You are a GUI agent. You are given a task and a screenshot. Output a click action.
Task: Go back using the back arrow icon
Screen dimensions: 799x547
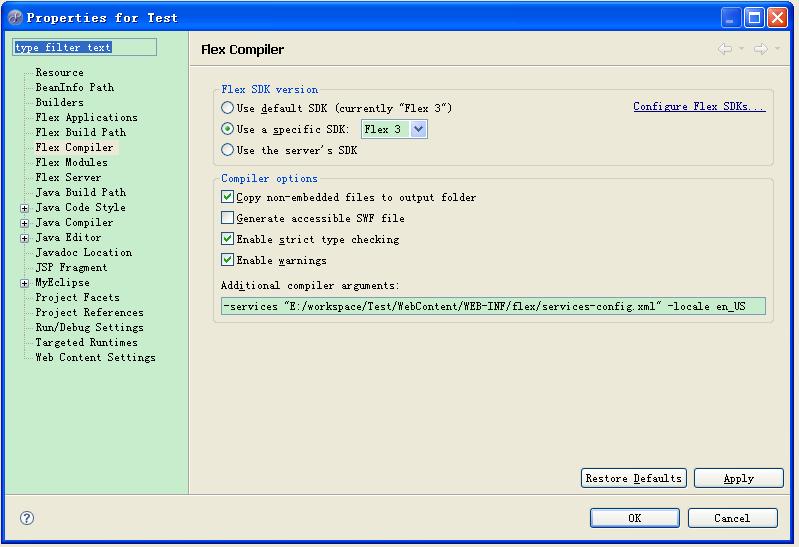pyautogui.click(x=725, y=49)
